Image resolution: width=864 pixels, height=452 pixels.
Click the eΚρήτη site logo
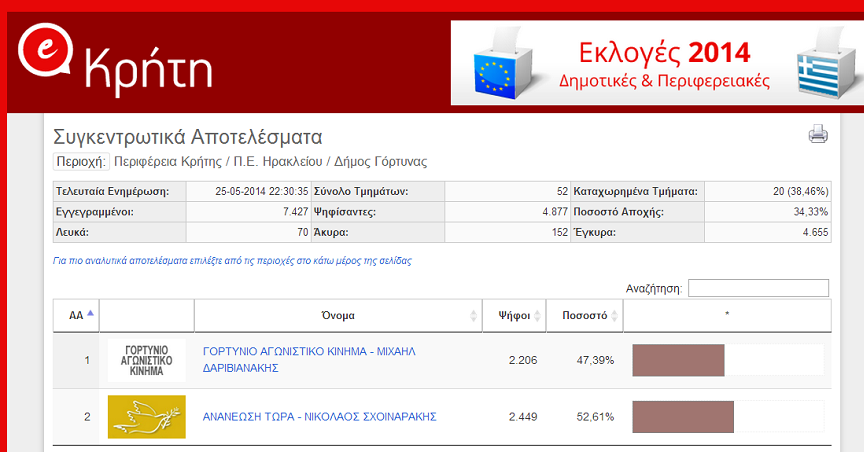(x=115, y=61)
